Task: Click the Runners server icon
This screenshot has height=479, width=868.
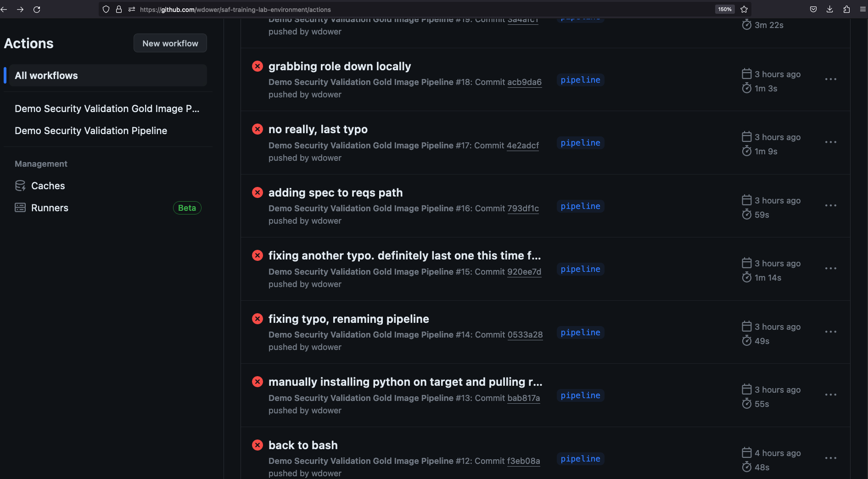Action: click(20, 208)
